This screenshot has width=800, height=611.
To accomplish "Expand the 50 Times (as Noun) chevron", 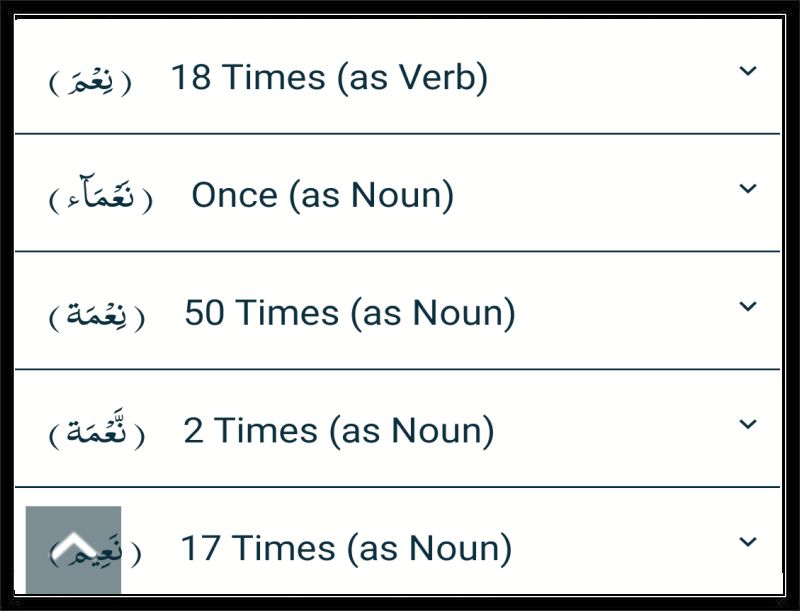I will point(747,307).
